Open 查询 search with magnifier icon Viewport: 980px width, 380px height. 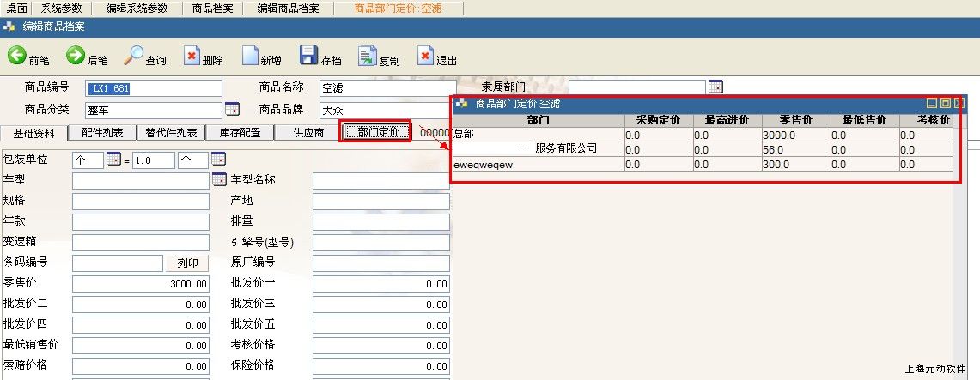pos(134,57)
